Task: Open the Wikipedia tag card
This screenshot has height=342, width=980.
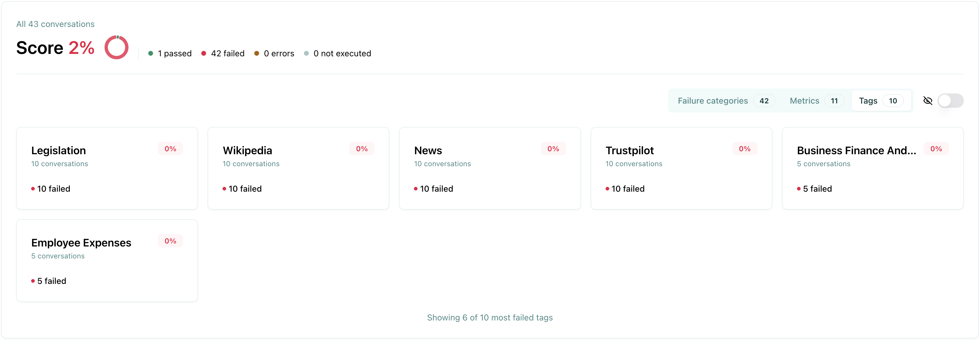Action: [298, 168]
